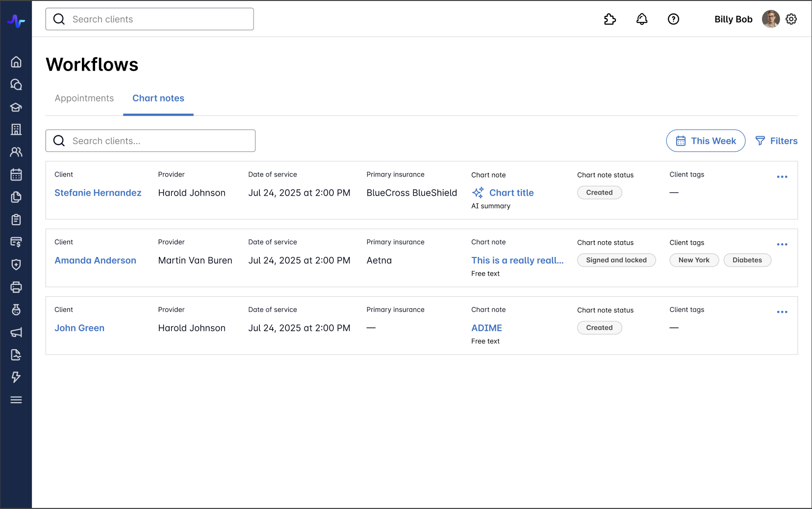Click the megaphone sidebar icon
812x509 pixels.
(x=16, y=332)
